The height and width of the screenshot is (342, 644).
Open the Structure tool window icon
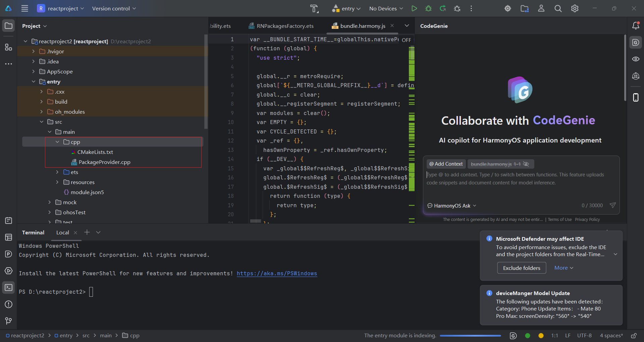(x=8, y=47)
